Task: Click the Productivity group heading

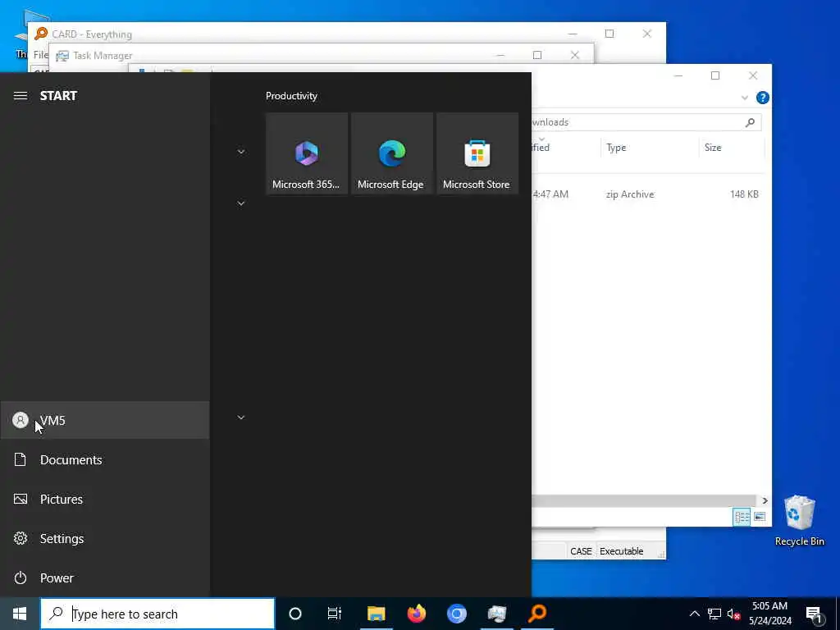Action: (291, 96)
